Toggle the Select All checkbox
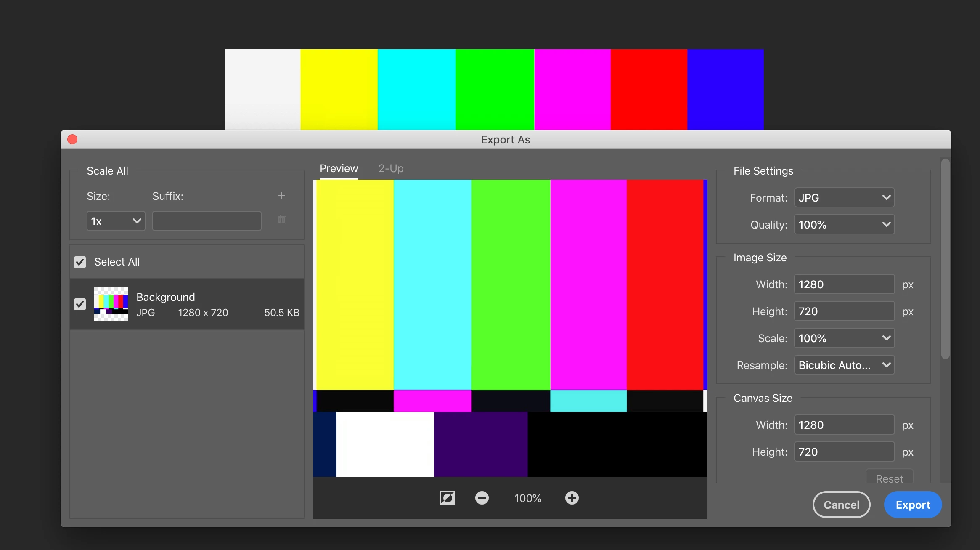 point(80,262)
